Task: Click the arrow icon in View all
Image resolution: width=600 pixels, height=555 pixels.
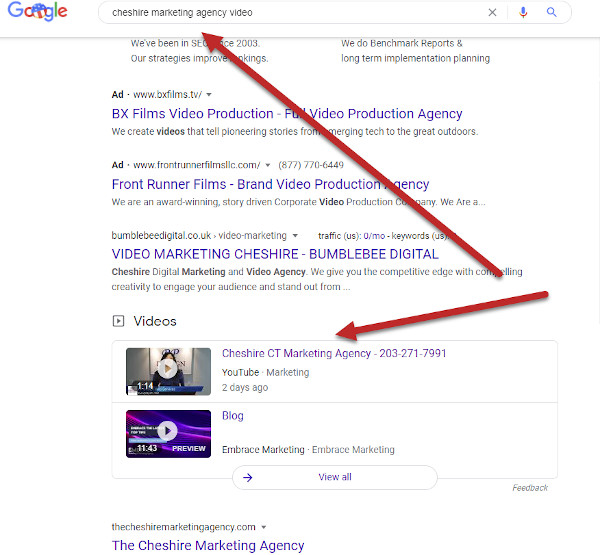Action: (x=248, y=477)
